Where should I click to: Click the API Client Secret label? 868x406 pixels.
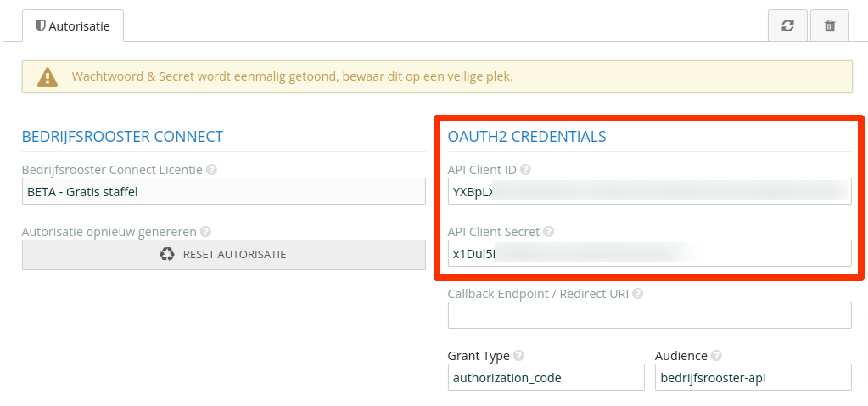click(x=494, y=232)
